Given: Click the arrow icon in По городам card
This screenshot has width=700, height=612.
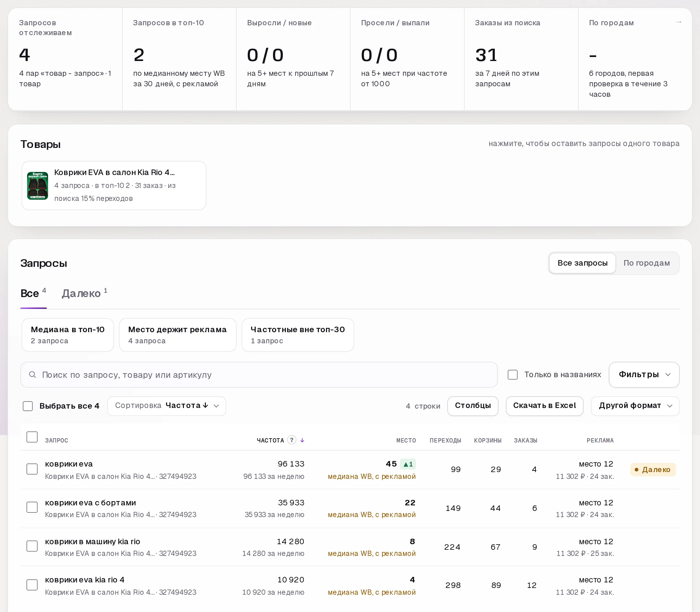Looking at the screenshot, I should 678,22.
